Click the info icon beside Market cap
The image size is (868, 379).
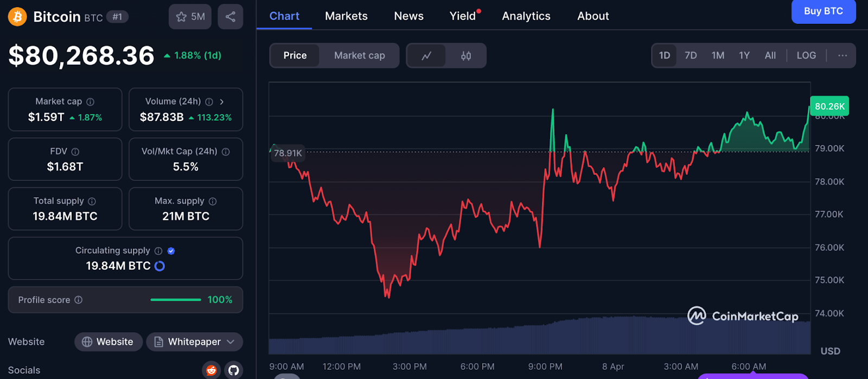tap(91, 102)
